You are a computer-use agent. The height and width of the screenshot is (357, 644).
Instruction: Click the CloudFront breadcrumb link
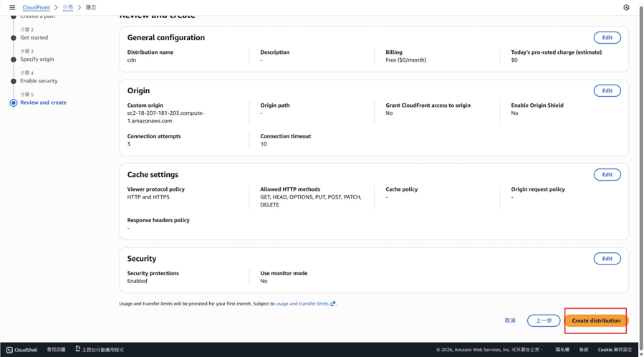37,7
